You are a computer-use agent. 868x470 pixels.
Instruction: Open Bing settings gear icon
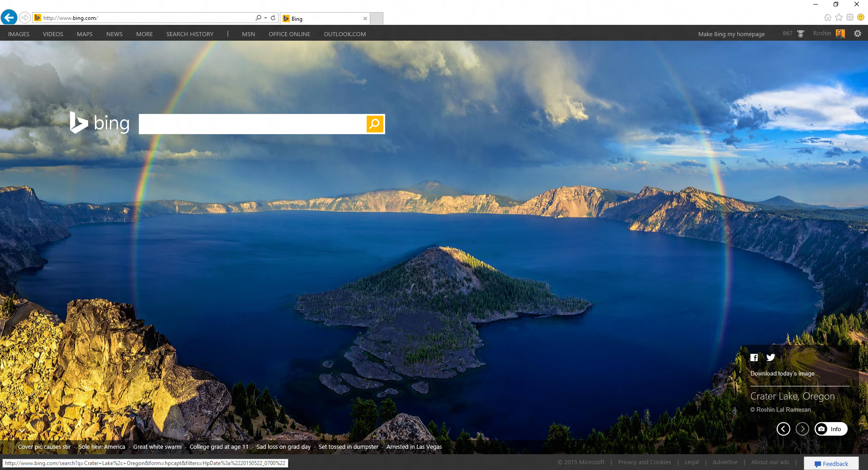pos(858,33)
